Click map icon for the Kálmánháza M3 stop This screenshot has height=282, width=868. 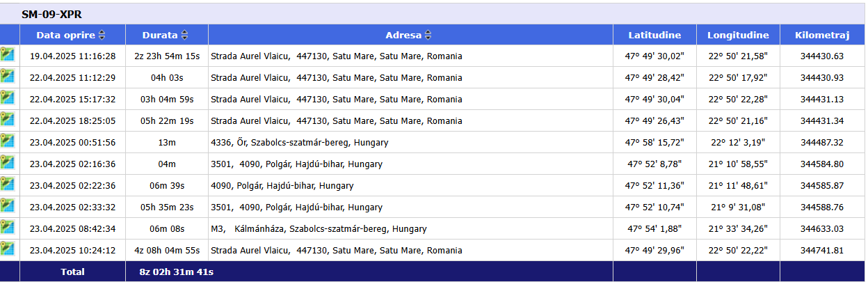(8, 228)
